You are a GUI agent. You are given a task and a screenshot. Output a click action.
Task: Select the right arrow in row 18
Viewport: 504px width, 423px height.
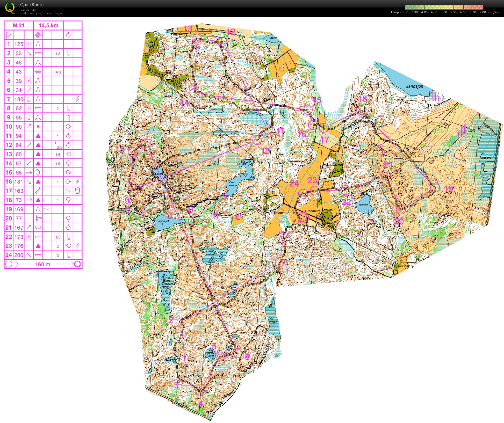29,200
